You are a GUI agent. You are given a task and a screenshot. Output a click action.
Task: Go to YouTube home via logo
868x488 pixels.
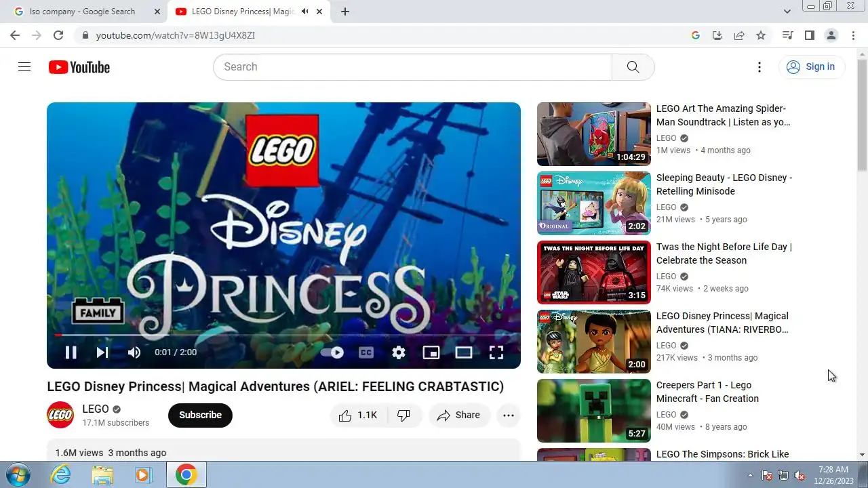(79, 67)
